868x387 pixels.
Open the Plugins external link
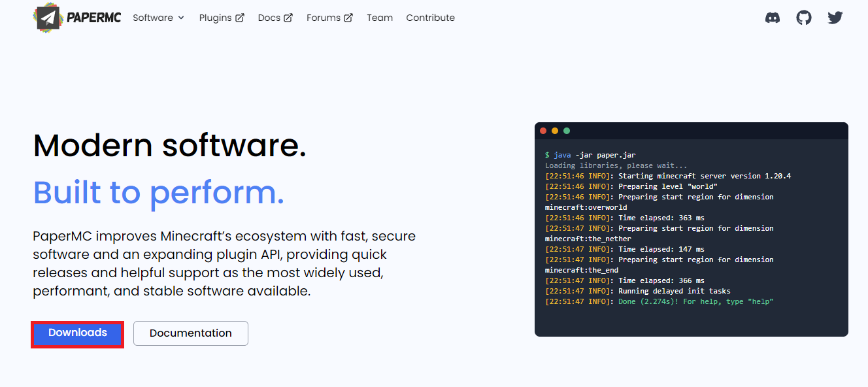(x=222, y=18)
